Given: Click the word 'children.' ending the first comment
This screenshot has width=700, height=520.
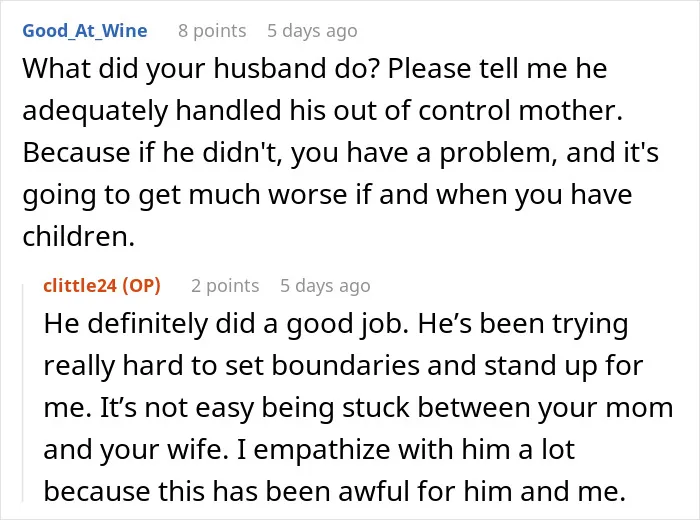Looking at the screenshot, I should (79, 236).
